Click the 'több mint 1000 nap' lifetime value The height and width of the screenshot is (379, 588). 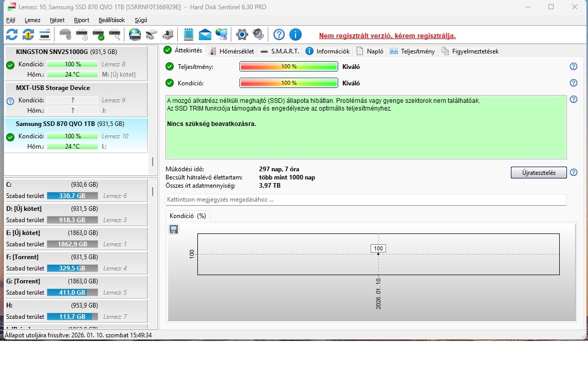(x=287, y=177)
